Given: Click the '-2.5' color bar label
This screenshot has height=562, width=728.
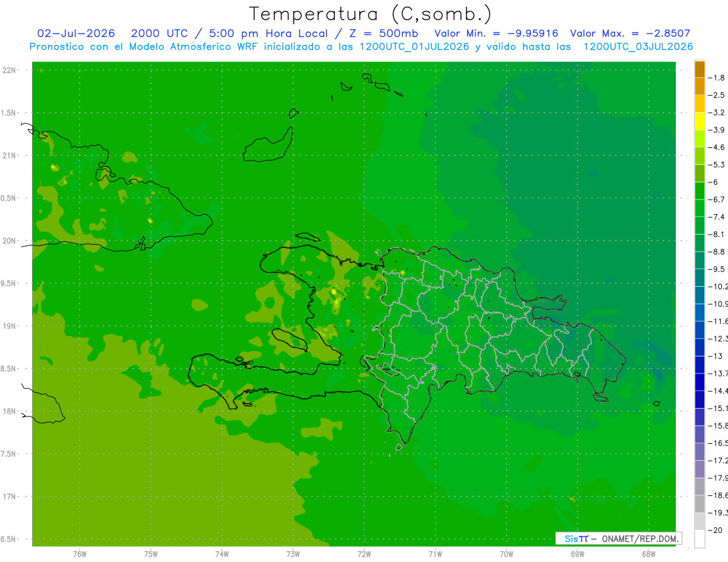Looking at the screenshot, I should point(717,95).
